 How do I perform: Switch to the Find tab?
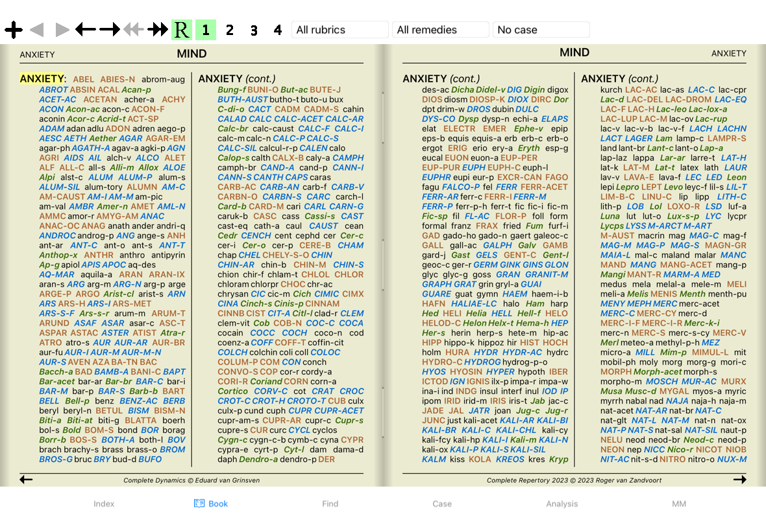pos(330,503)
